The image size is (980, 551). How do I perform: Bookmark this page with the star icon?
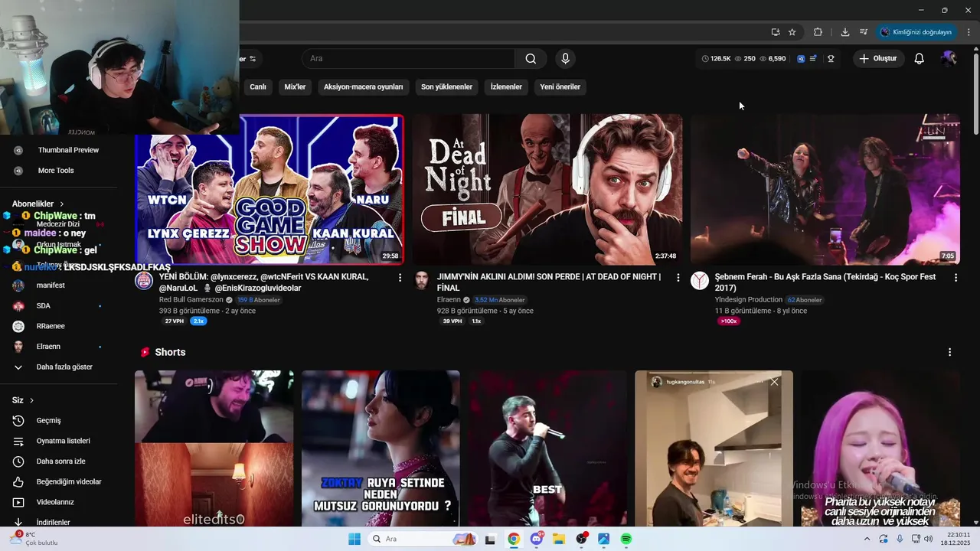[x=792, y=32]
